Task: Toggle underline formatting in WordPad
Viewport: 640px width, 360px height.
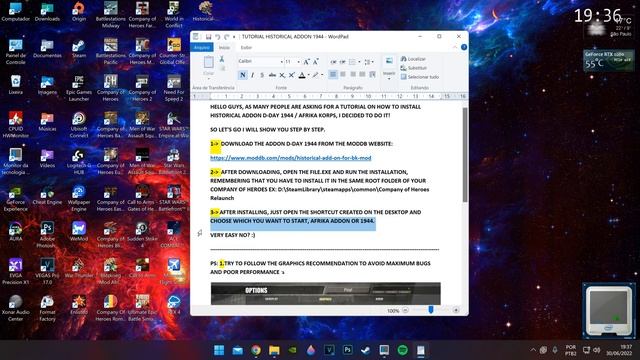Action: (x=262, y=75)
